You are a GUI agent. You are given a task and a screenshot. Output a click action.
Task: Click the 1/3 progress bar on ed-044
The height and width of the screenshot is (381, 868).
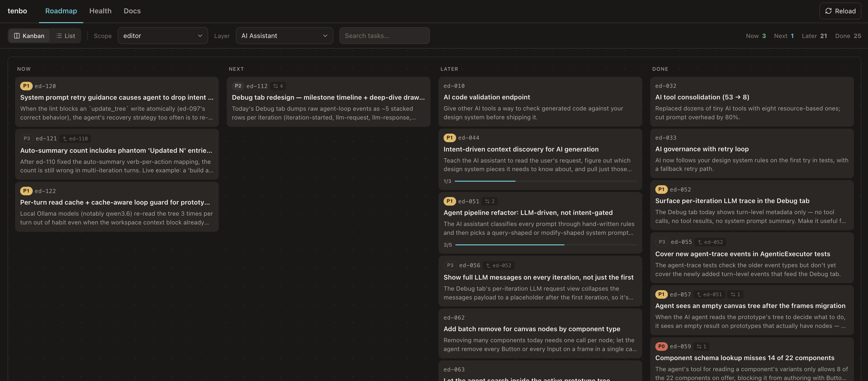546,181
